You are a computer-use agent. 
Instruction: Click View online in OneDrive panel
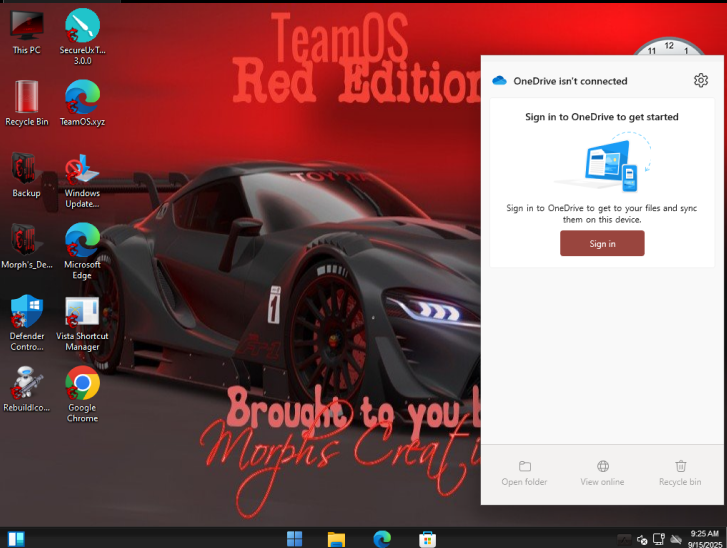(602, 473)
